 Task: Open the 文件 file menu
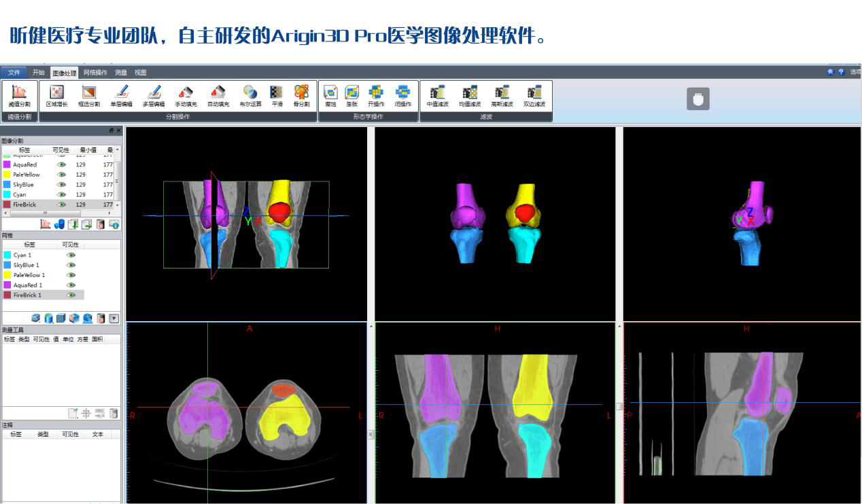point(14,73)
